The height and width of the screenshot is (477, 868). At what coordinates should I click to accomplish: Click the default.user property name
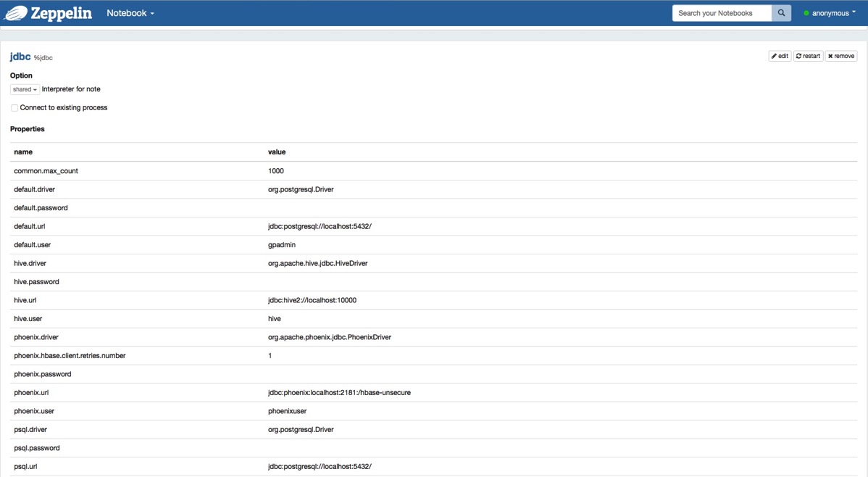[x=32, y=245]
